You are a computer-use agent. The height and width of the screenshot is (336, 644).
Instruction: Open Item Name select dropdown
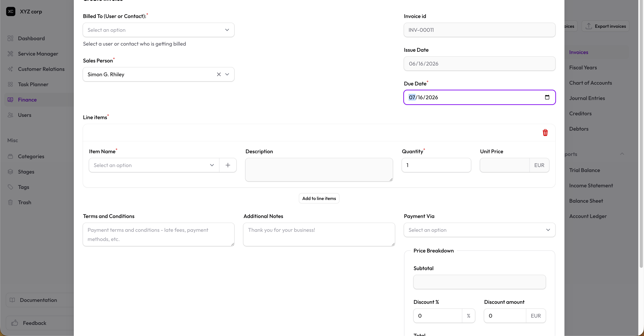tap(154, 165)
